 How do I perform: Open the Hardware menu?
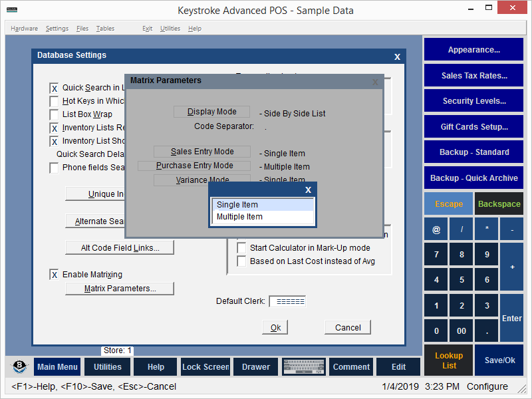(24, 29)
